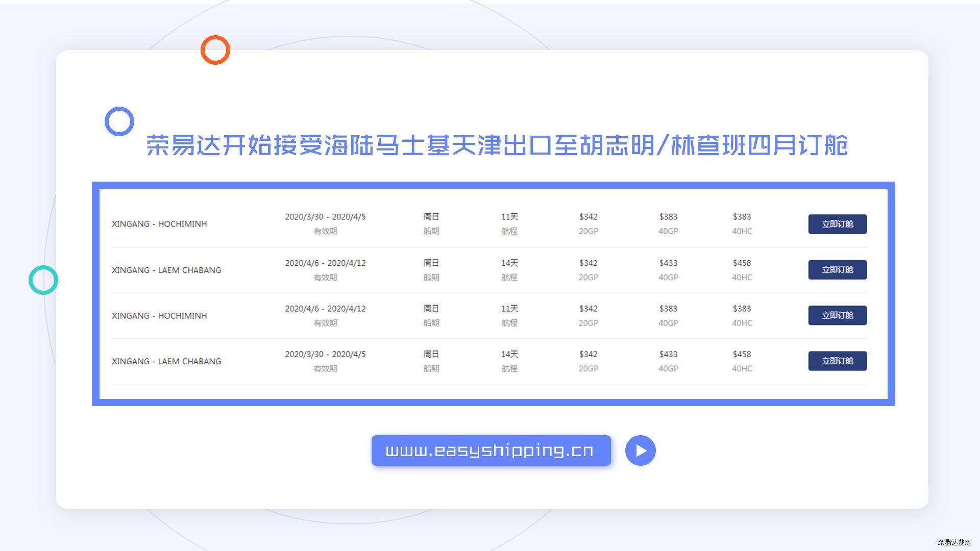This screenshot has width=980, height=551.
Task: Click 立即订舱 for LAEM CHABANG 2020/3/30 row
Action: [837, 361]
